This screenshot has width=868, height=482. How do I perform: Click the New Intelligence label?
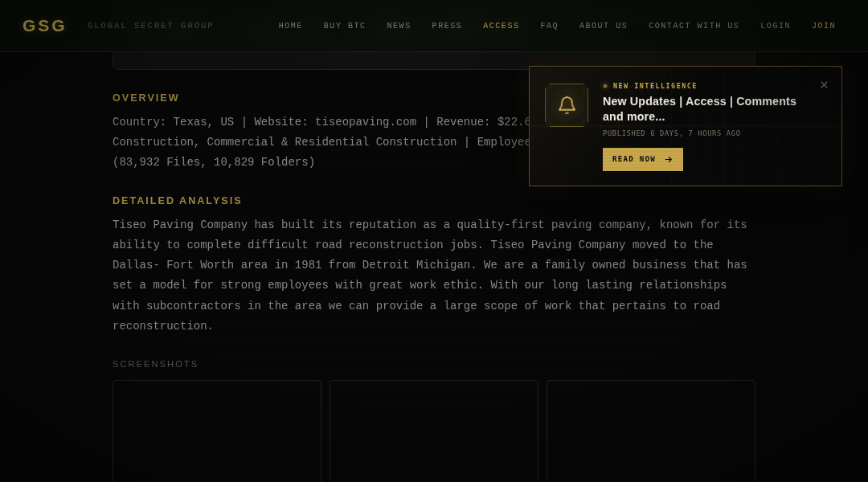pos(655,86)
